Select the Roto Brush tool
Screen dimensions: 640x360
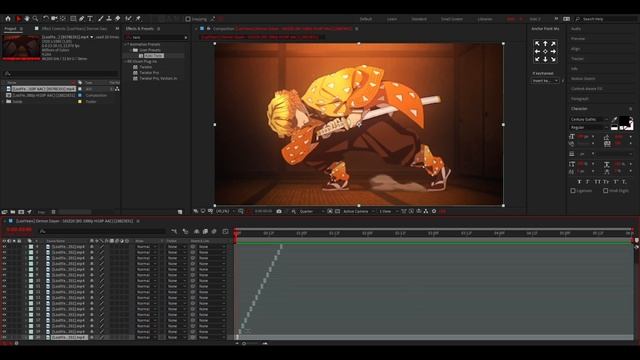click(x=129, y=19)
